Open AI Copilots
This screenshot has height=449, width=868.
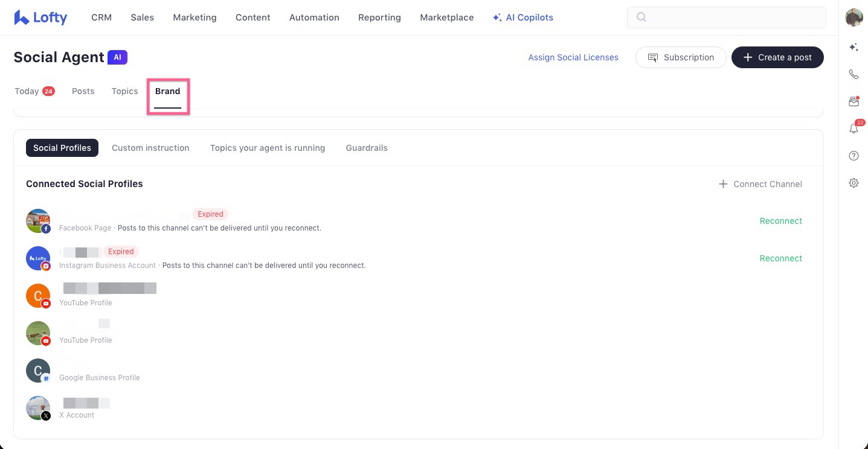point(523,18)
